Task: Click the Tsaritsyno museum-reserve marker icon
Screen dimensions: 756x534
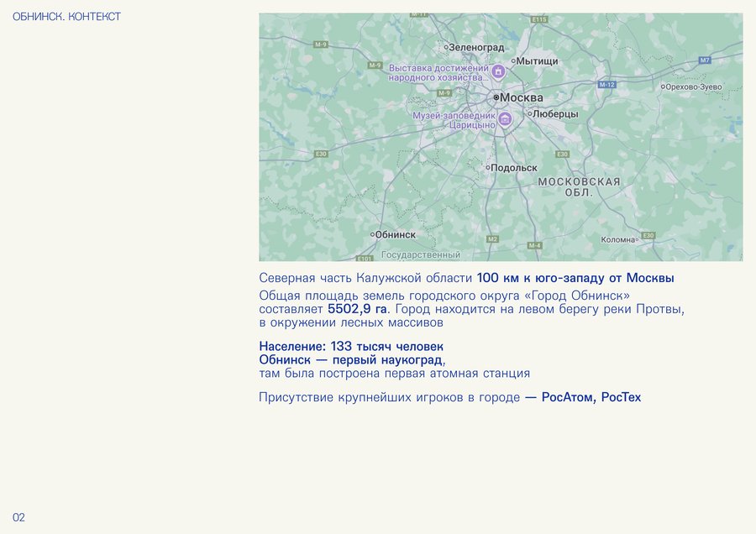Action: pyautogui.click(x=505, y=118)
